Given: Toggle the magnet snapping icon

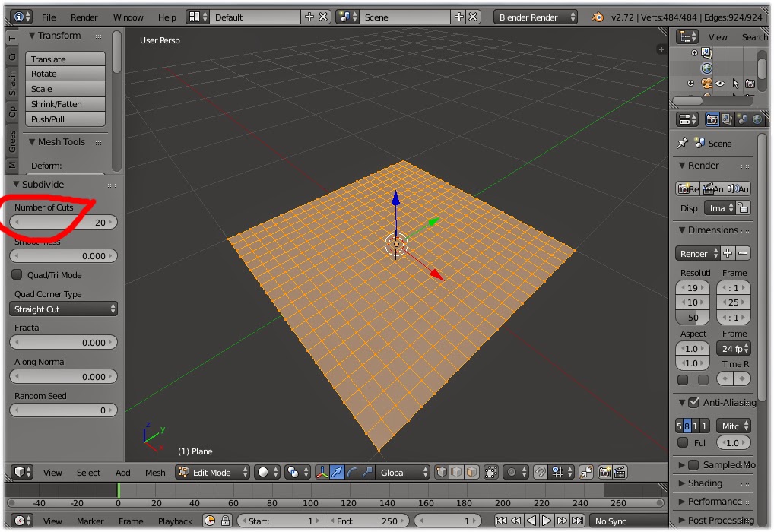Looking at the screenshot, I should pos(541,473).
